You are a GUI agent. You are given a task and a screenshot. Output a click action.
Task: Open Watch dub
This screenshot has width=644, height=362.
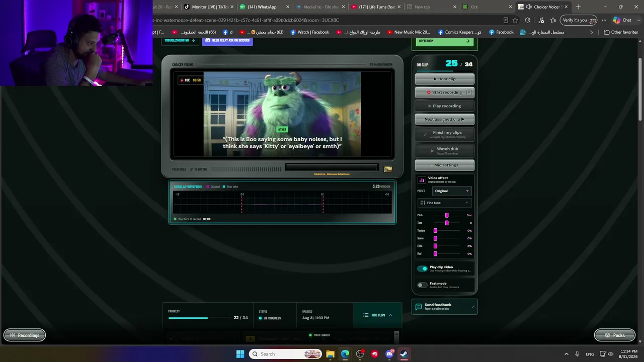pos(445,150)
